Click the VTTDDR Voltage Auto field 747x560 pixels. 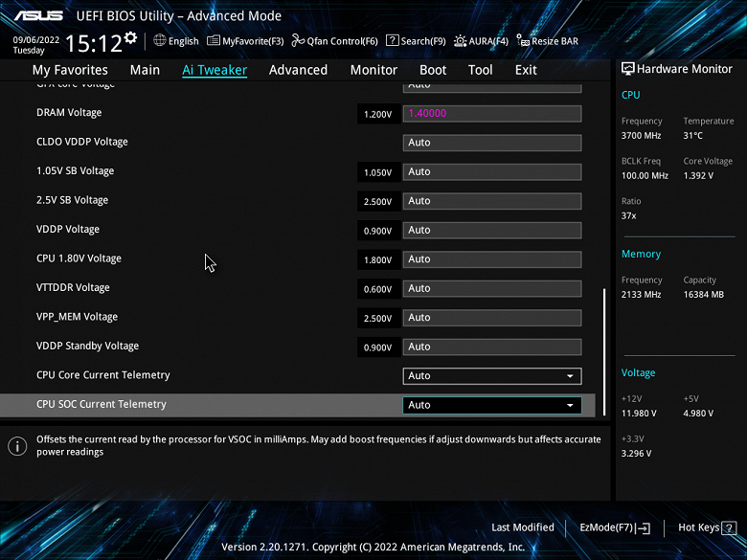point(492,288)
